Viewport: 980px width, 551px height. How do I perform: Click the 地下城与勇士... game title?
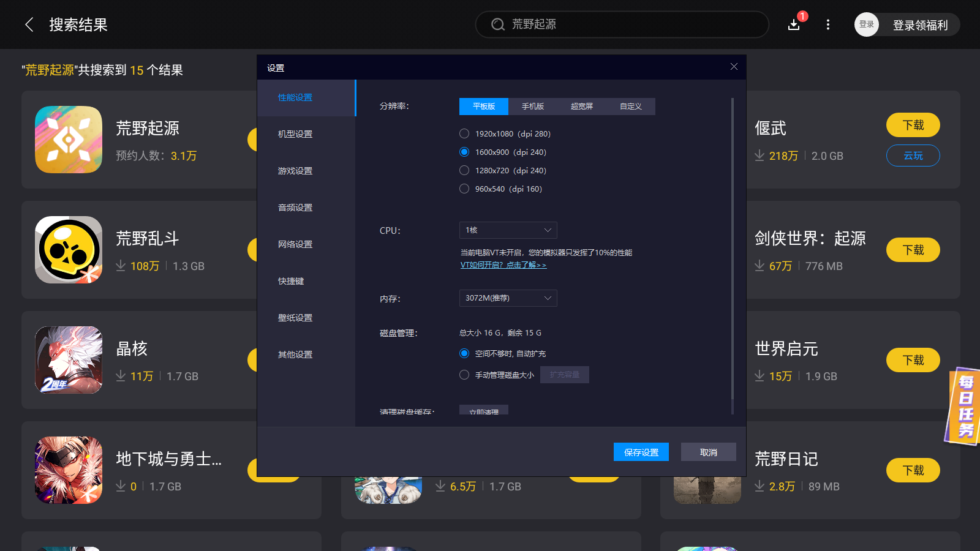169,459
